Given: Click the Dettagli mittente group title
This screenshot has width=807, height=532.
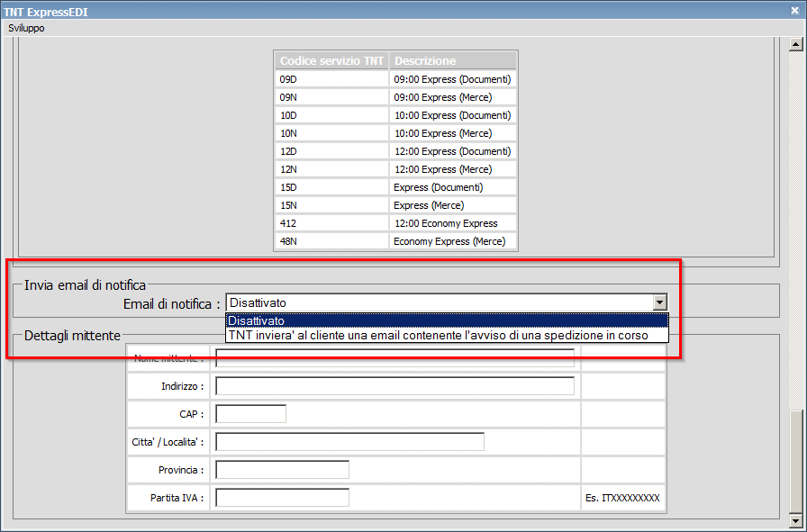Looking at the screenshot, I should coord(72,336).
